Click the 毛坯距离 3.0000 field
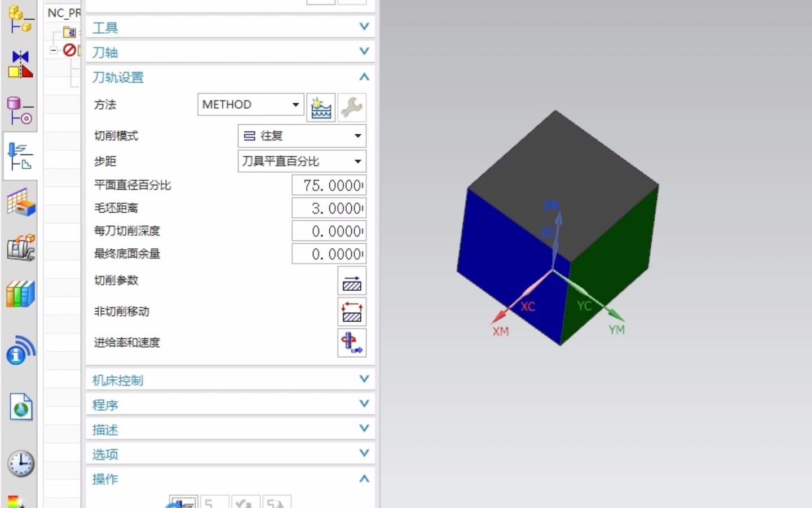Image resolution: width=812 pixels, height=508 pixels. coord(329,208)
